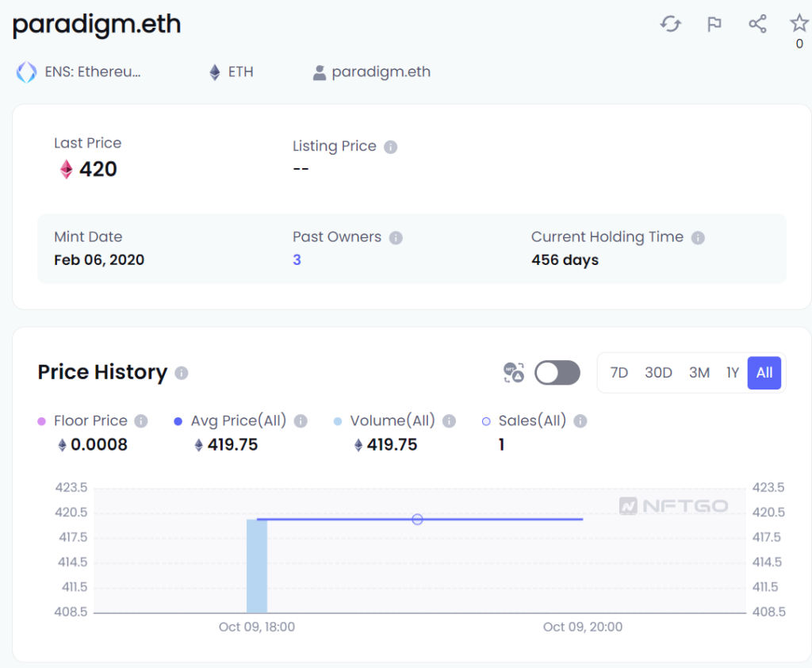Open owner paradigm.eth profile link
The image size is (812, 668).
(381, 72)
